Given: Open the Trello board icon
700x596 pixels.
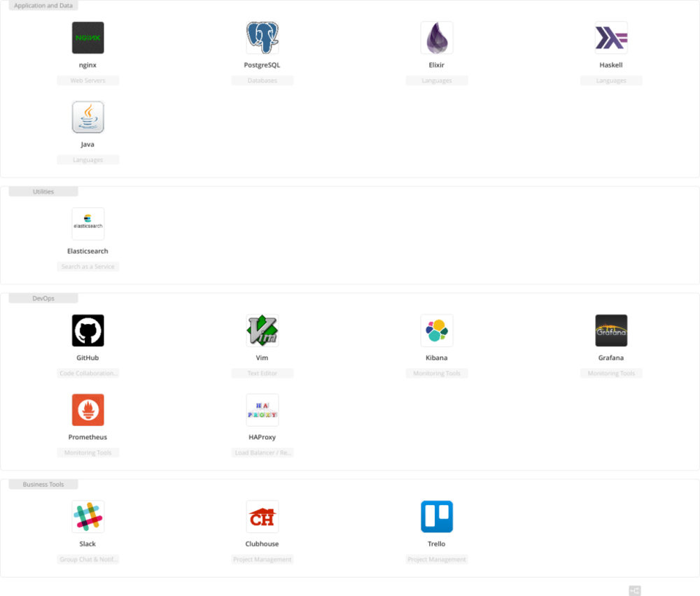Looking at the screenshot, I should coord(437,516).
